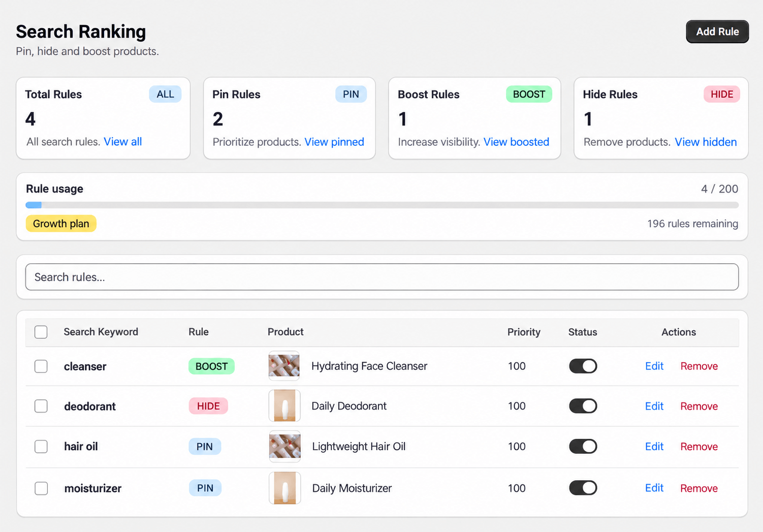Click the Search Keyword column header
Viewport: 763px width, 532px height.
[101, 332]
